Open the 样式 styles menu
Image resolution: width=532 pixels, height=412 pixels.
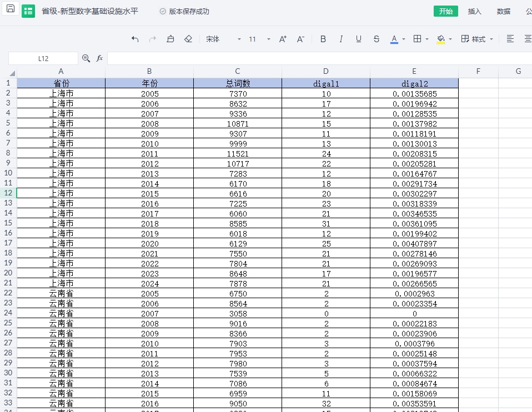pos(476,39)
